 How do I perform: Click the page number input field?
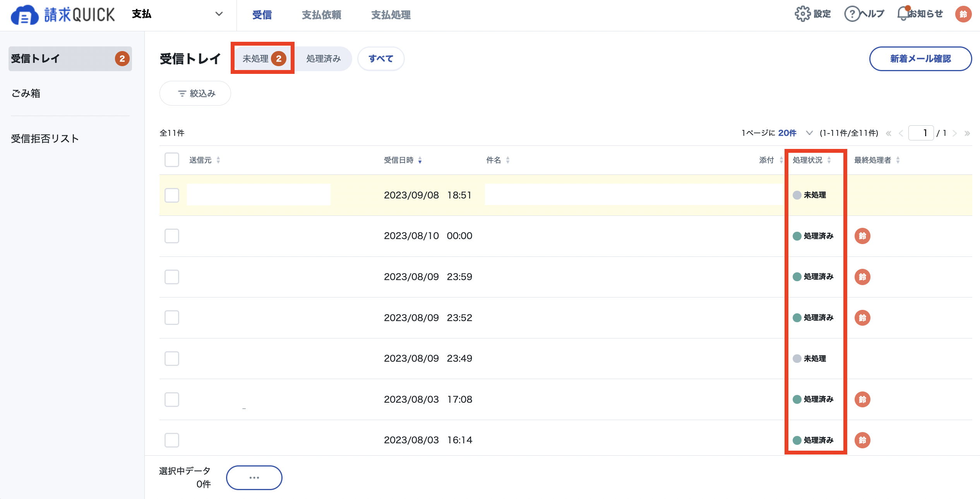pos(921,133)
